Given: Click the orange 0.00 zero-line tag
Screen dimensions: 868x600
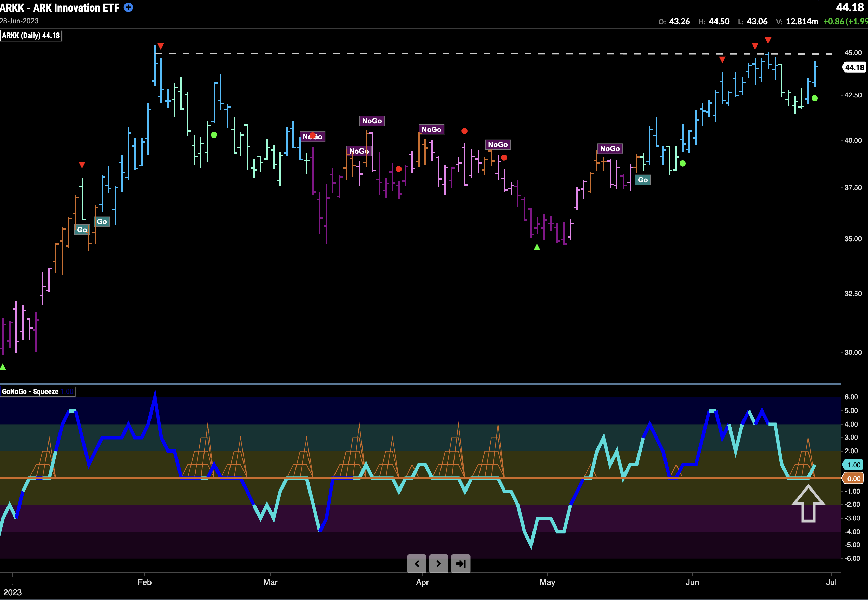Looking at the screenshot, I should click(x=854, y=479).
